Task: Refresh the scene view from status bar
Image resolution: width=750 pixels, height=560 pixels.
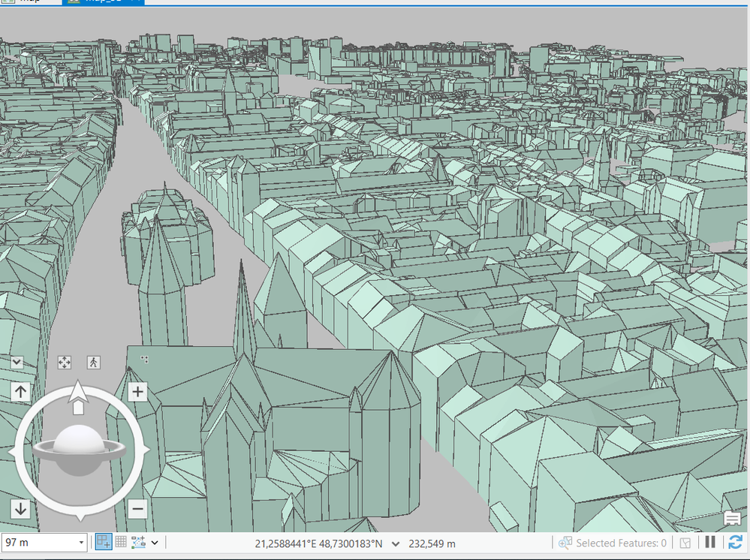Action: (735, 543)
